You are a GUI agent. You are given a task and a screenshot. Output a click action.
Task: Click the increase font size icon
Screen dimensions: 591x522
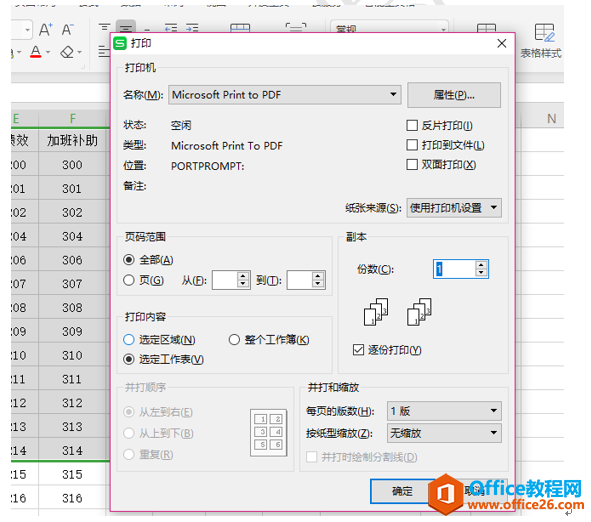(46, 29)
